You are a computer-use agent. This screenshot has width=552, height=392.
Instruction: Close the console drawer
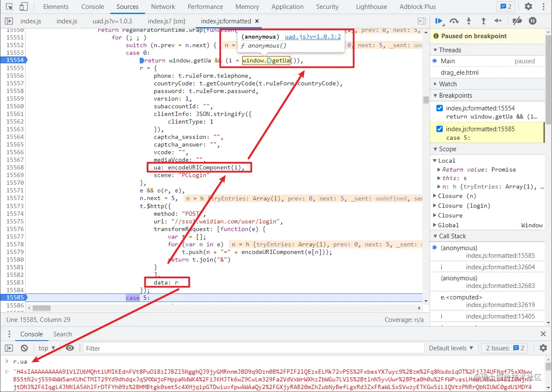pyautogui.click(x=543, y=334)
